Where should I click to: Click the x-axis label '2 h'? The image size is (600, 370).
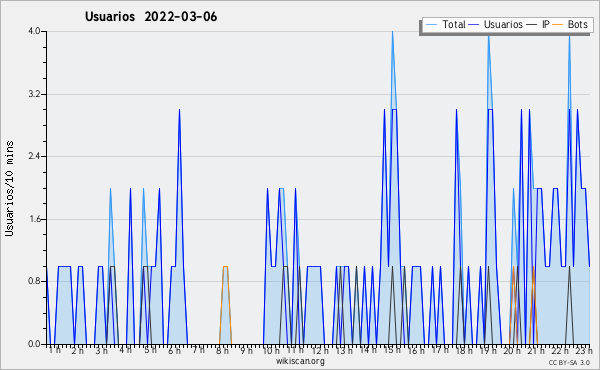pos(78,351)
